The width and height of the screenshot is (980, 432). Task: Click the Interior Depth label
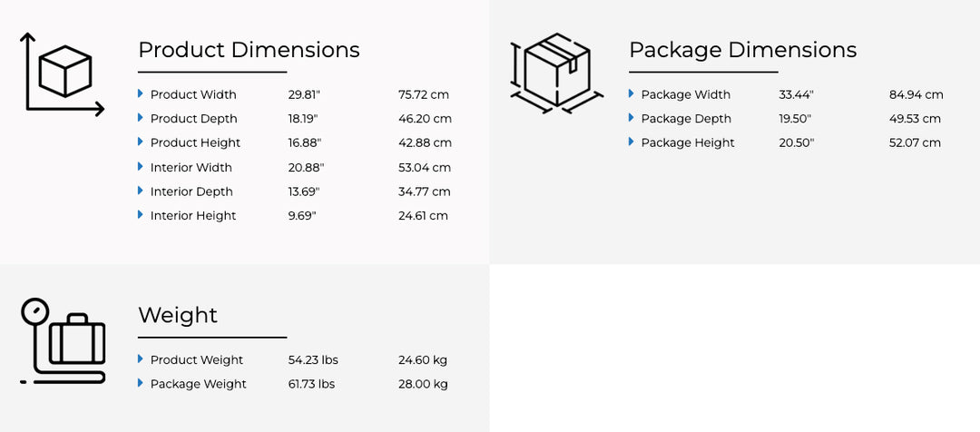[x=191, y=191]
